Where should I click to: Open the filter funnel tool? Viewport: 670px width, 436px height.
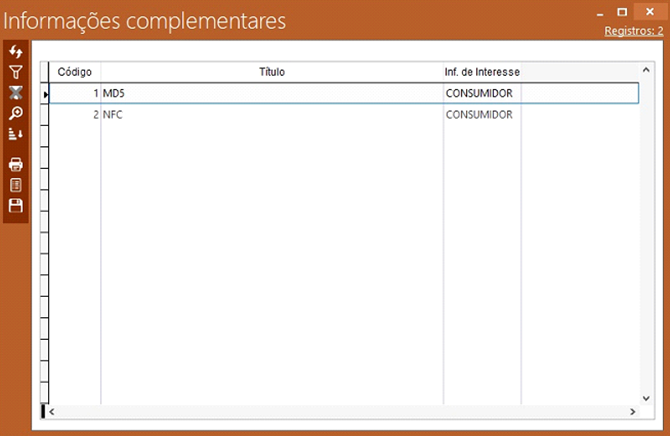(16, 72)
